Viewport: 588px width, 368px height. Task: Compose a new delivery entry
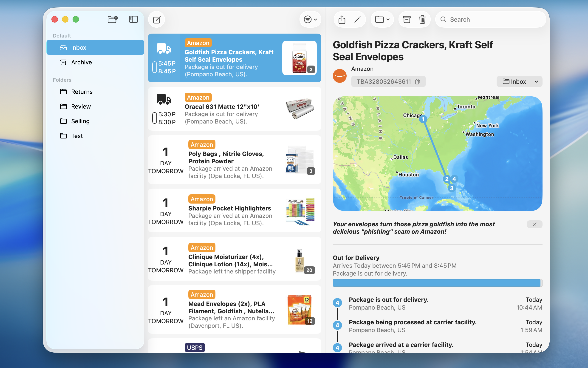157,20
